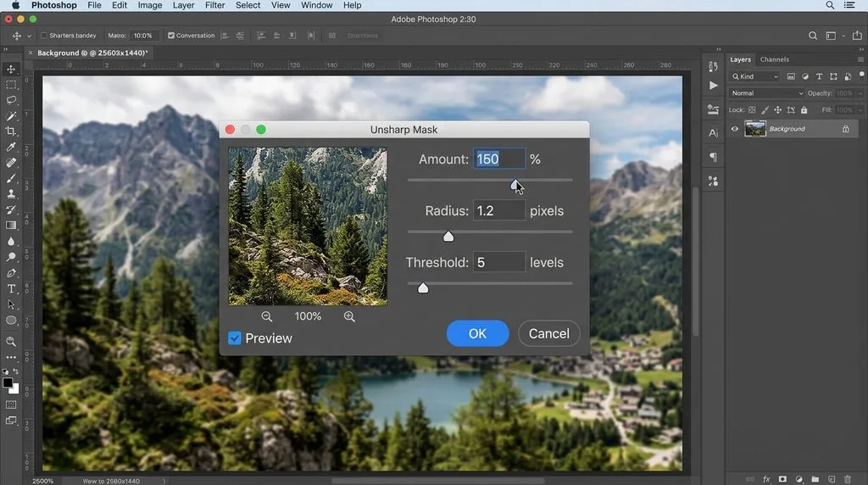
Task: Click the Radius slider handle
Action: pyautogui.click(x=448, y=237)
